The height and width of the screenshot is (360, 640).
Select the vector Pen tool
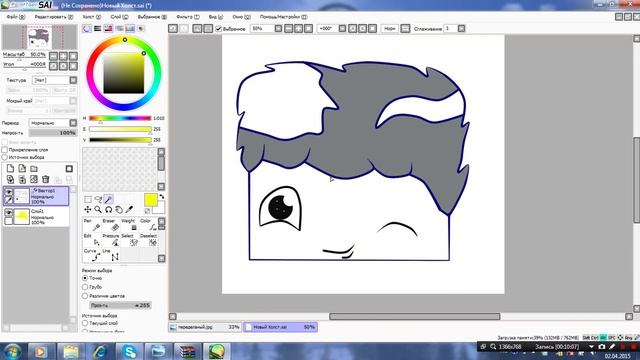(92, 225)
